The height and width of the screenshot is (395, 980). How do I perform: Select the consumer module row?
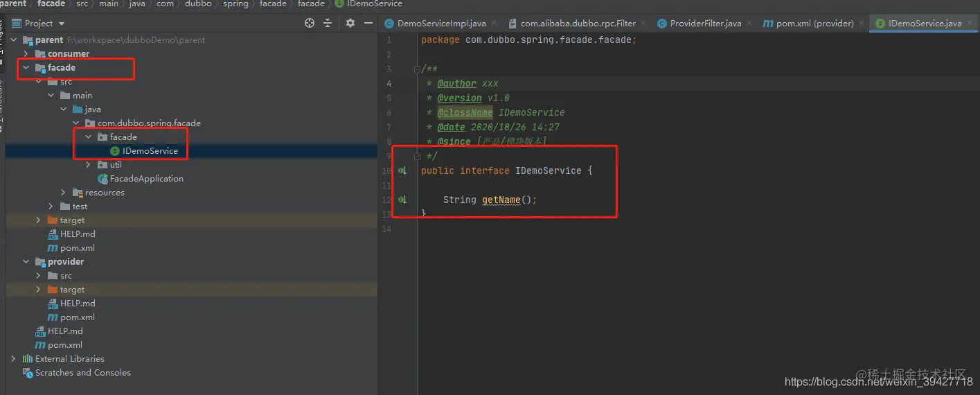pyautogui.click(x=191, y=54)
